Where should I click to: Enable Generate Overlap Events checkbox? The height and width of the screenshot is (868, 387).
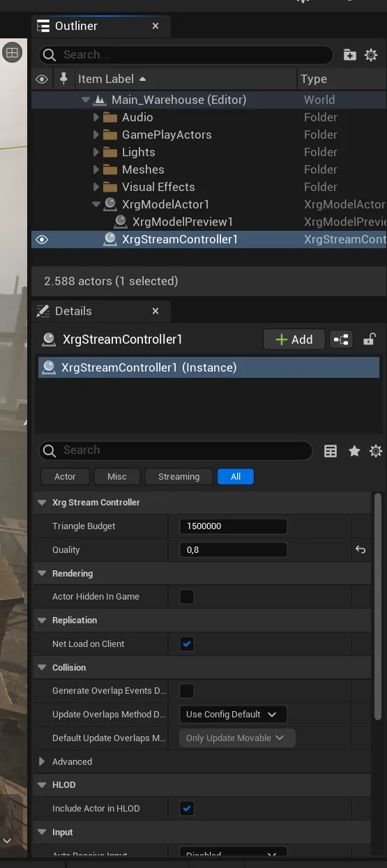187,691
